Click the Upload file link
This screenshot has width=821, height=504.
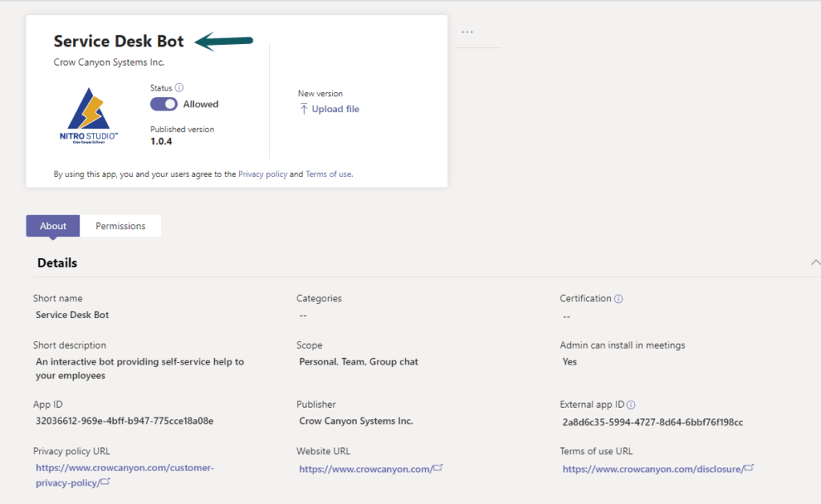pos(335,109)
